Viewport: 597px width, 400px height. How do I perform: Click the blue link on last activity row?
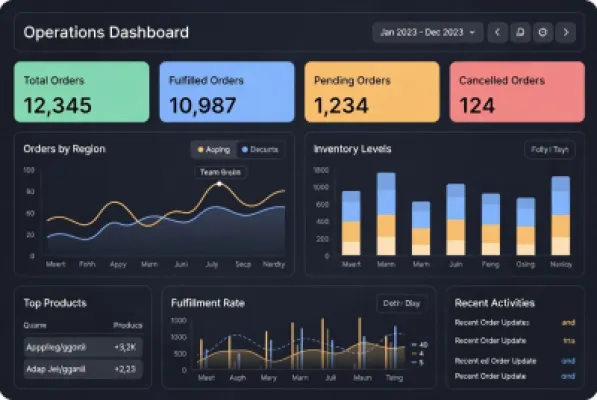(x=568, y=376)
